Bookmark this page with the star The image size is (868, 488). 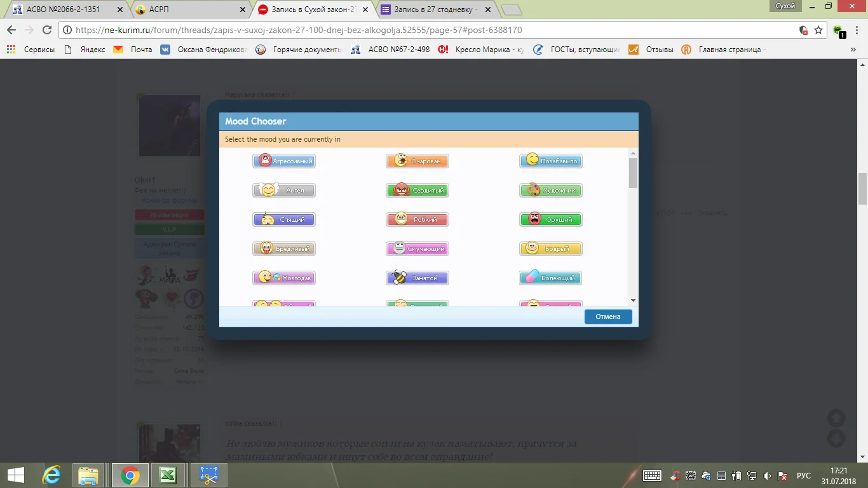[x=818, y=30]
